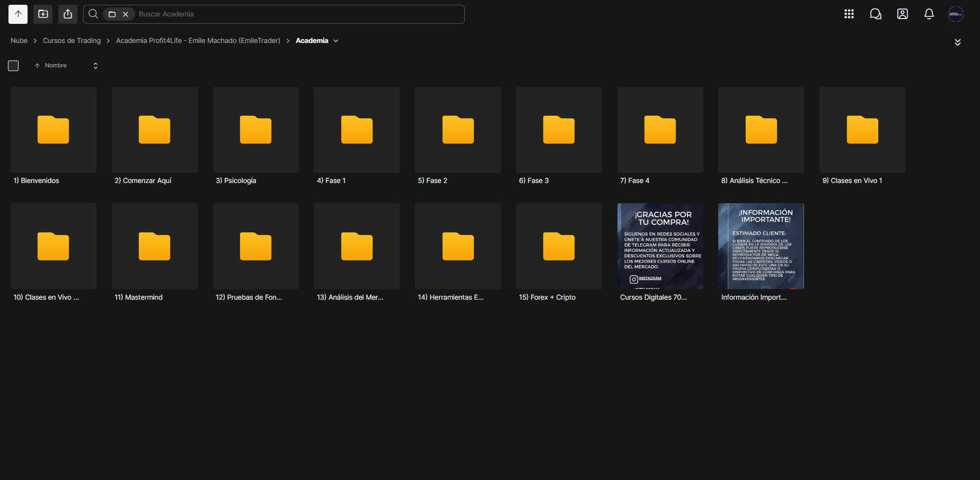This screenshot has width=980, height=480.
Task: Click the up-arrow navigate back button
Action: tap(18, 14)
